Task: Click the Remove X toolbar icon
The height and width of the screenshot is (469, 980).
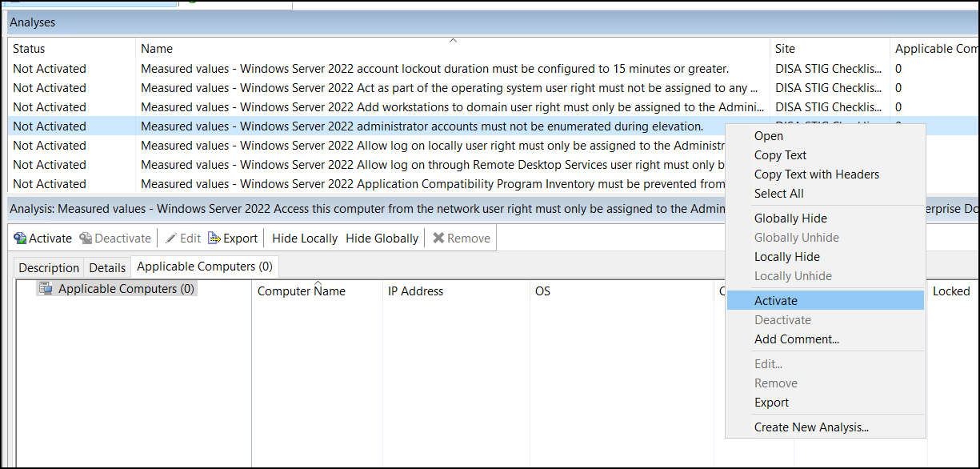Action: (440, 238)
